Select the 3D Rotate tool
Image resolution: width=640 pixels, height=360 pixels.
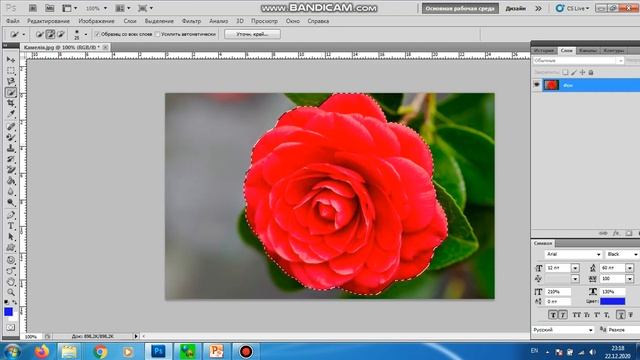(11, 260)
